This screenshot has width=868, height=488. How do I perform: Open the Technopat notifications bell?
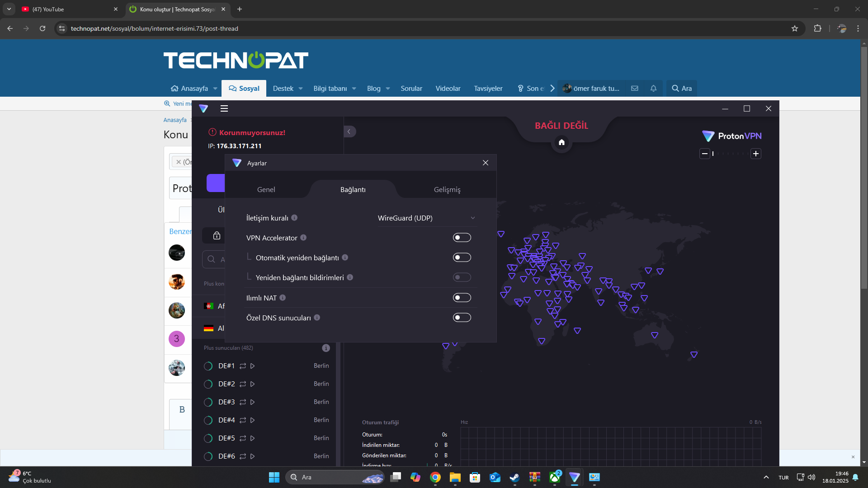click(x=653, y=89)
